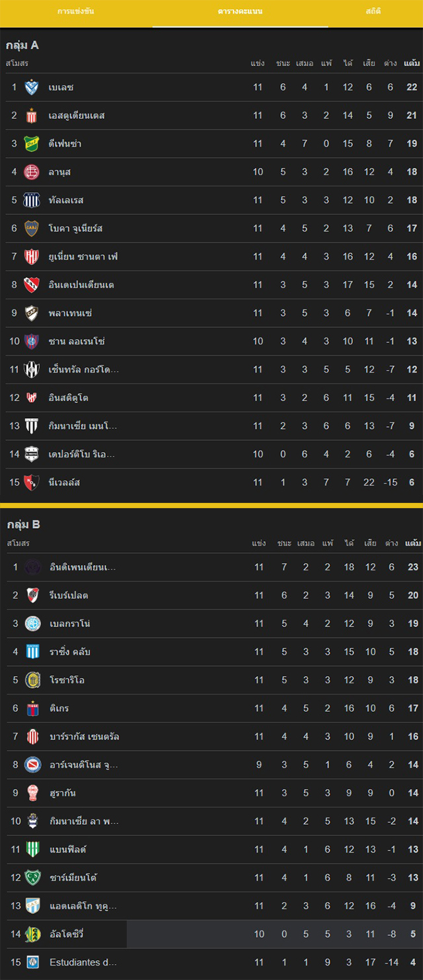Open the ติเกร team name link
Image resolution: width=423 pixels, height=980 pixels.
[x=59, y=708]
